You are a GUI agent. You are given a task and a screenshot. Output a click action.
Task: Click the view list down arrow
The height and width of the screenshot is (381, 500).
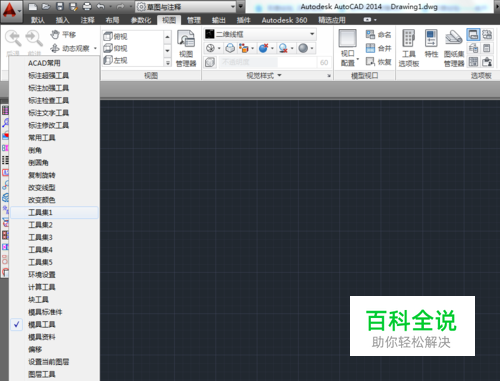coord(167,50)
